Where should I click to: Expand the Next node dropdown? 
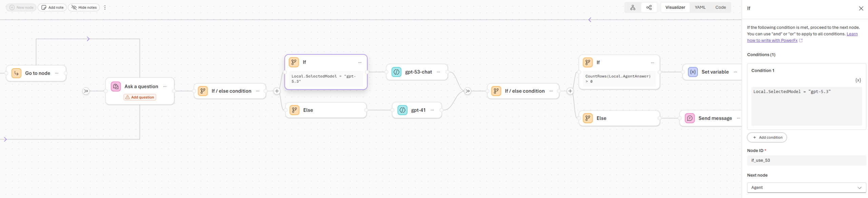806,188
